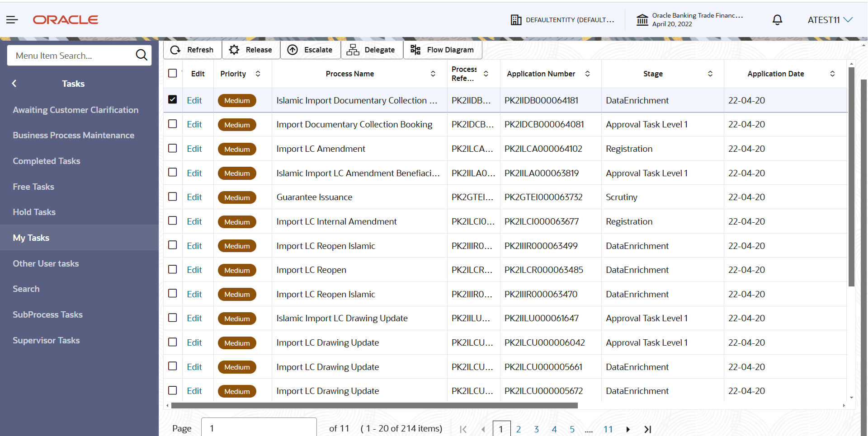868x436 pixels.
Task: Click the notifications bell icon
Action: click(x=777, y=19)
